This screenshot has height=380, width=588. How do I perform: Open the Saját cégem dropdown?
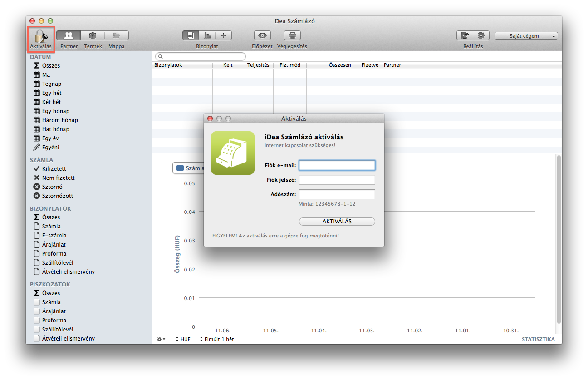click(526, 36)
